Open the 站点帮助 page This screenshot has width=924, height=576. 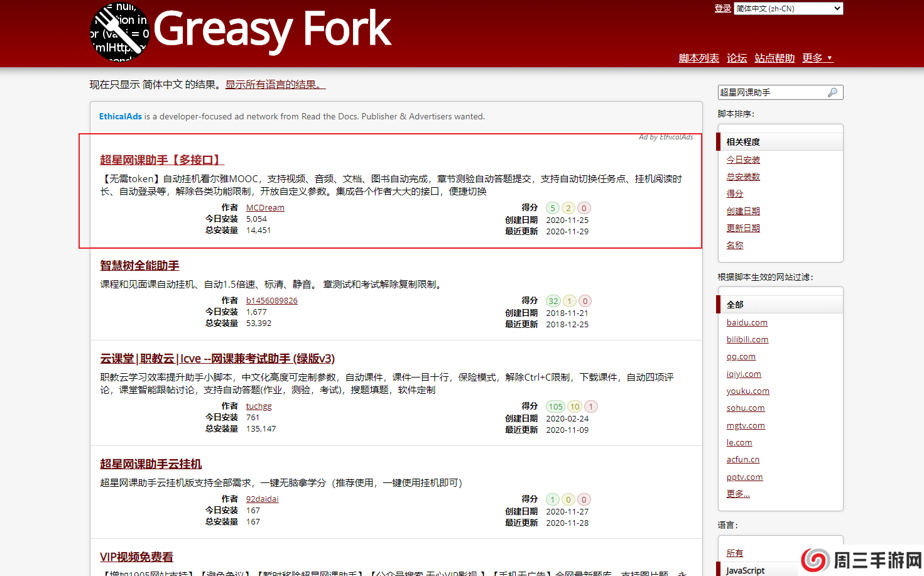[775, 58]
